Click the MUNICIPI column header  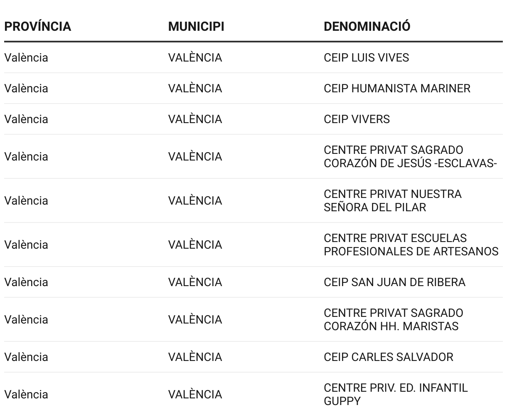(196, 26)
